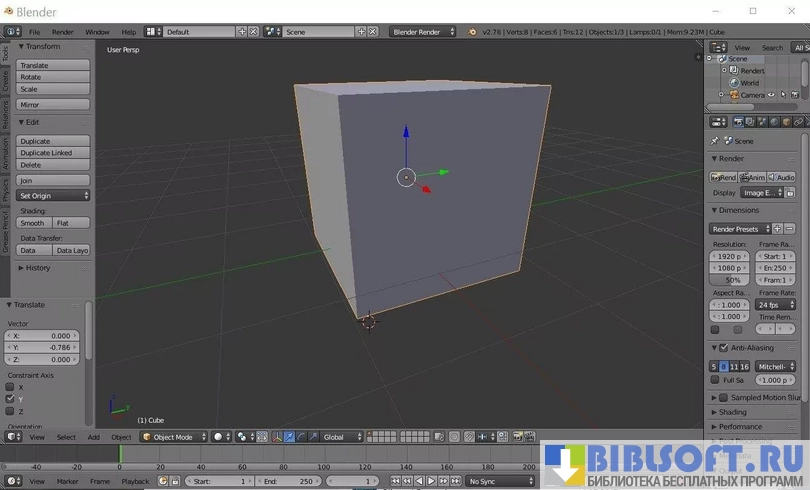Open the Add menu in viewport header
Viewport: 810px width, 490px height.
pyautogui.click(x=93, y=437)
